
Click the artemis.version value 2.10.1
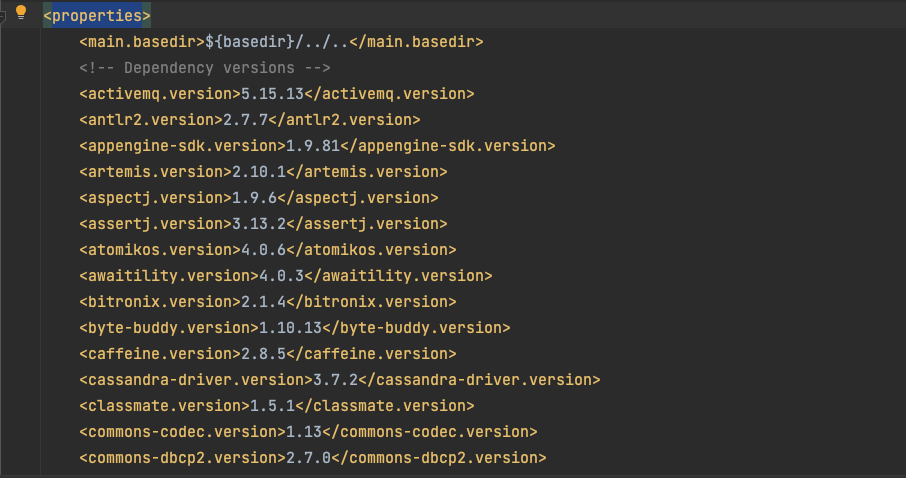259,172
